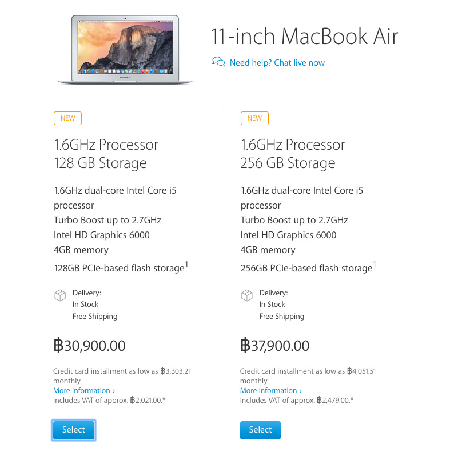Click the chat bubbles icon next to Need help

218,62
